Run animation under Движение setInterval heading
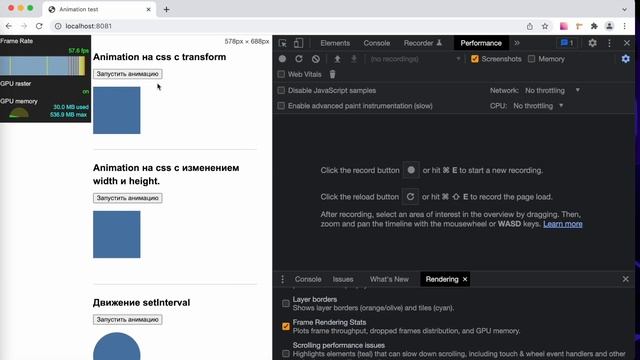Viewport: 640px width, 360px height. pyautogui.click(x=127, y=320)
